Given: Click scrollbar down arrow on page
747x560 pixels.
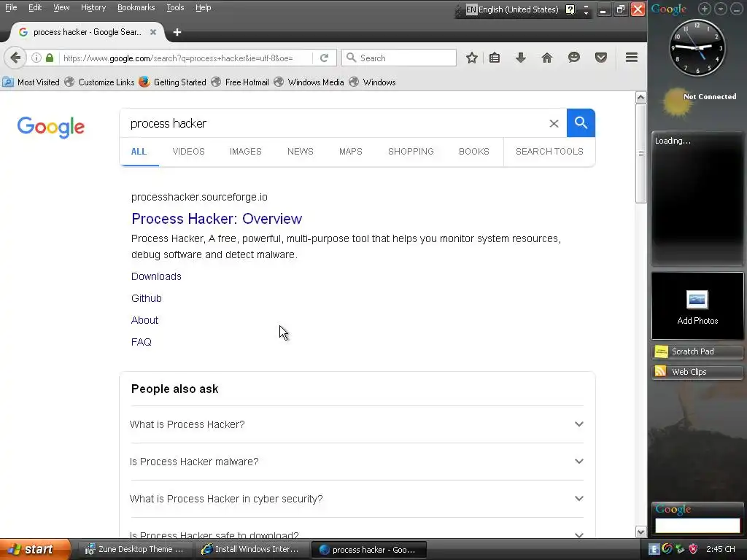Looking at the screenshot, I should (640, 532).
